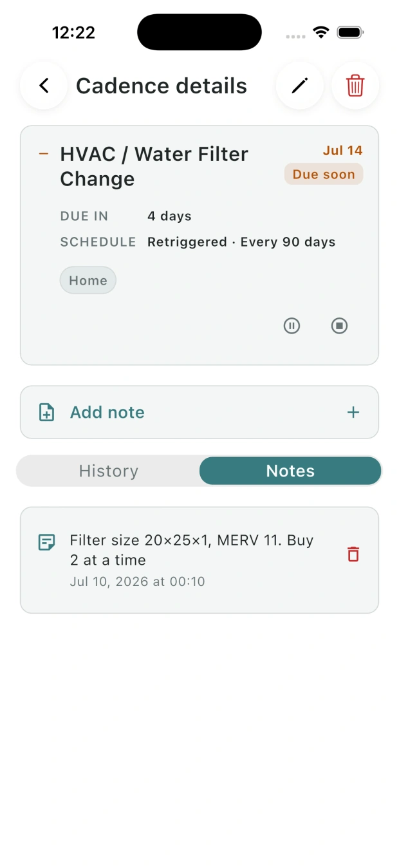The image size is (399, 868).
Task: Tap the Wi-Fi status icon
Action: click(x=320, y=32)
